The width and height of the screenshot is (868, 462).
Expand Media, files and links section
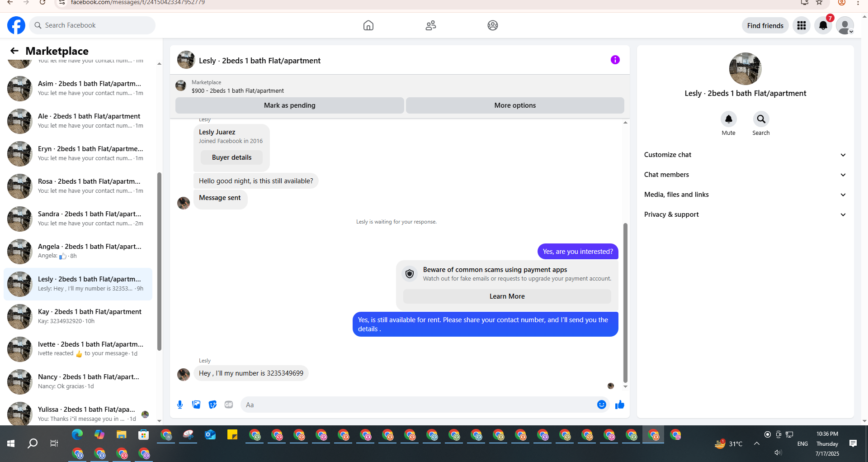click(745, 195)
